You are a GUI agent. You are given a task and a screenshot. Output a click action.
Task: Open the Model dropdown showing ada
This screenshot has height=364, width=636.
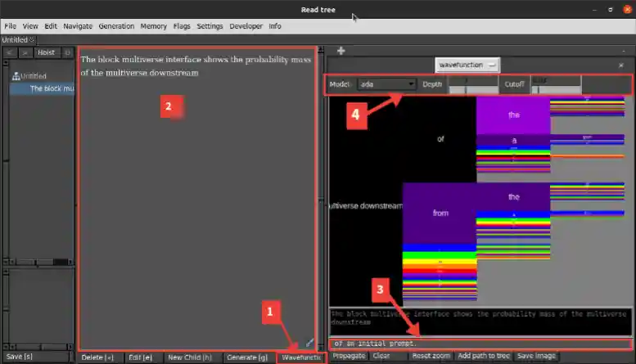pyautogui.click(x=387, y=84)
